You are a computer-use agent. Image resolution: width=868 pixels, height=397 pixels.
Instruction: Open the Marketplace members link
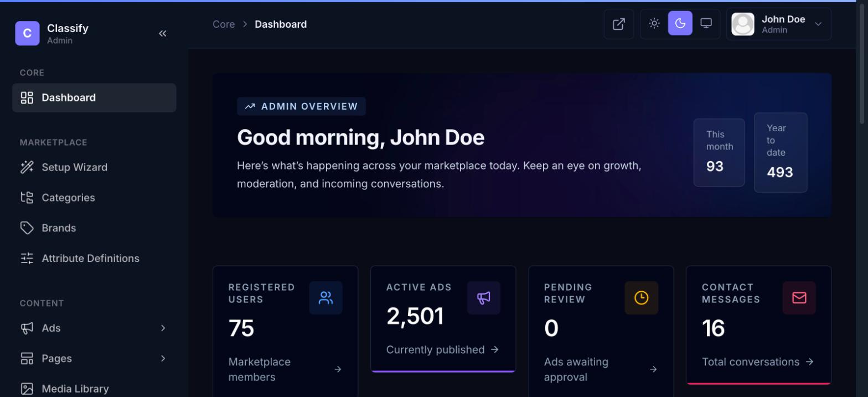click(x=285, y=369)
